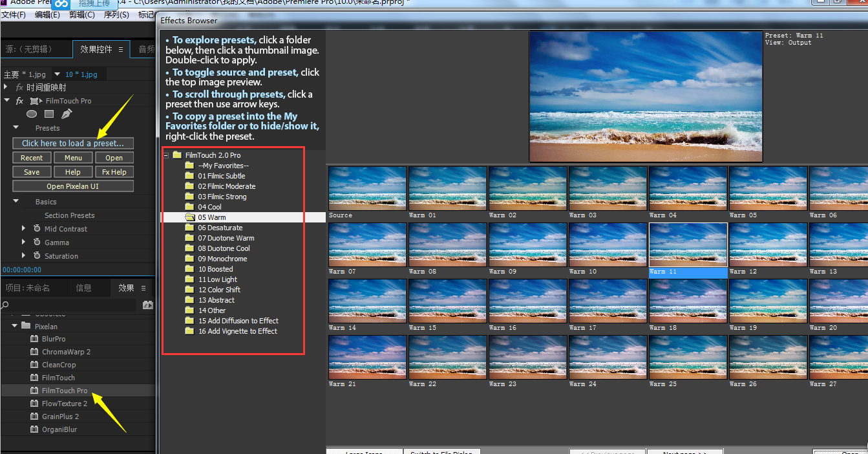The width and height of the screenshot is (868, 454).
Task: Click the effects accelerated filter icon
Action: (x=147, y=305)
